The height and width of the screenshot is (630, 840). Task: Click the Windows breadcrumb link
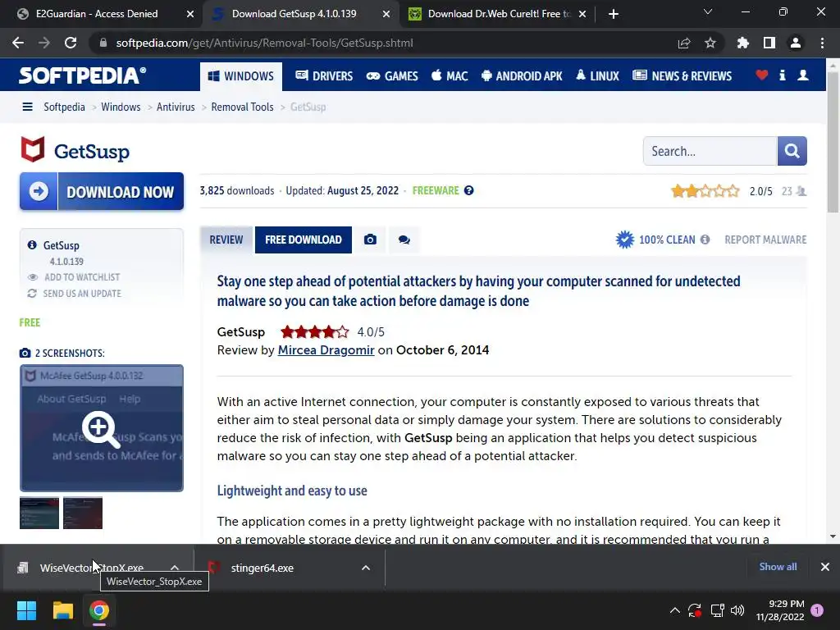coord(121,107)
